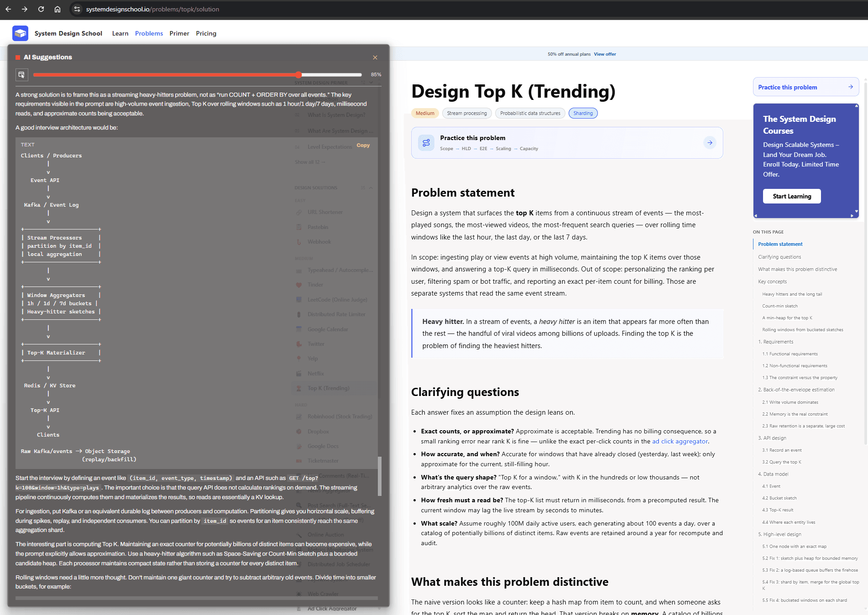Jump to Key concepts outline entry

(x=772, y=281)
